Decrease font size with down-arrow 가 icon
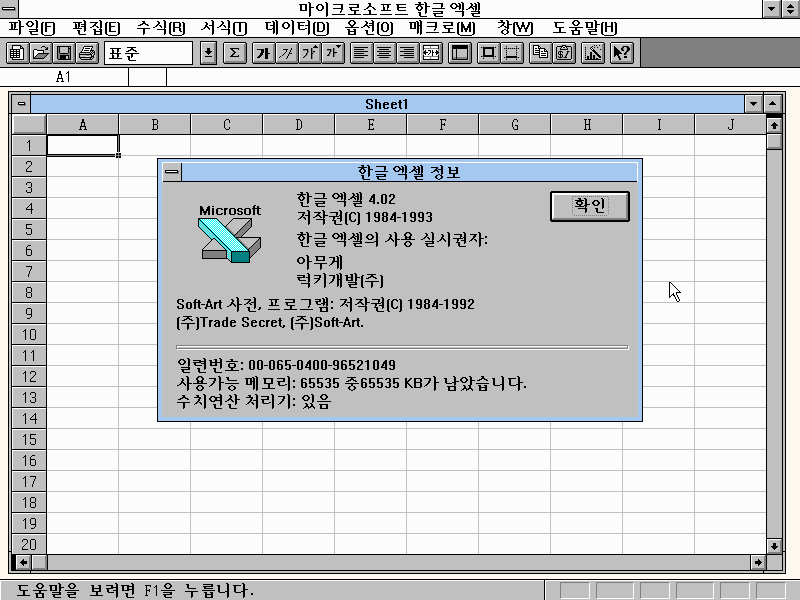Screen dimensions: 800x600 pos(333,53)
